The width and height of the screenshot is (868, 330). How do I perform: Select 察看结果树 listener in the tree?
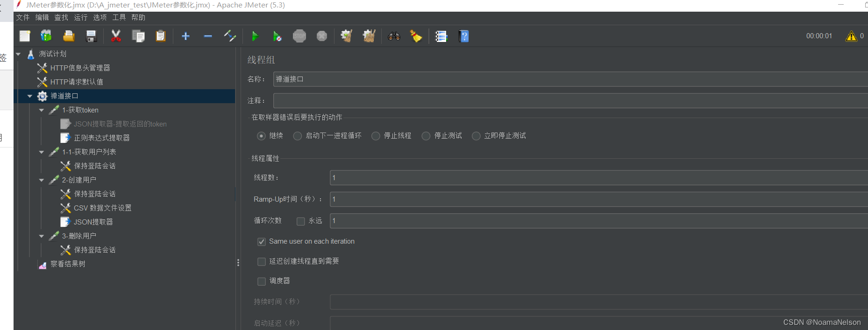click(68, 264)
